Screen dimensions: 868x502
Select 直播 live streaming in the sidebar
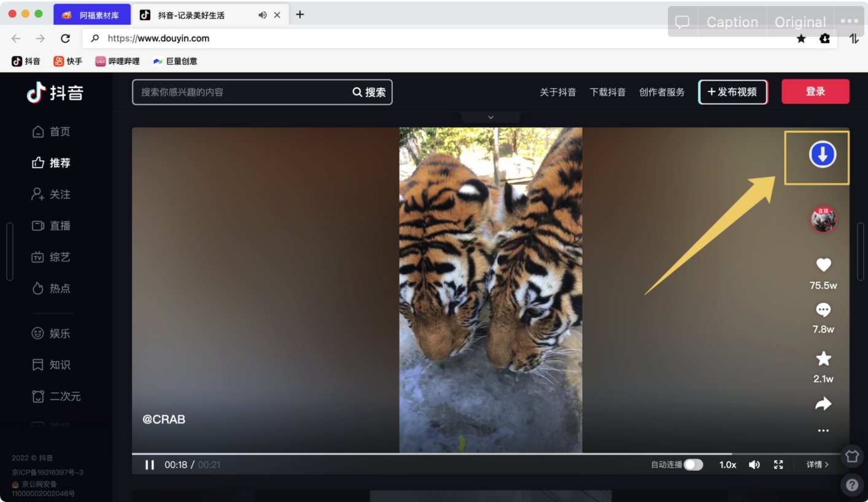tap(58, 225)
